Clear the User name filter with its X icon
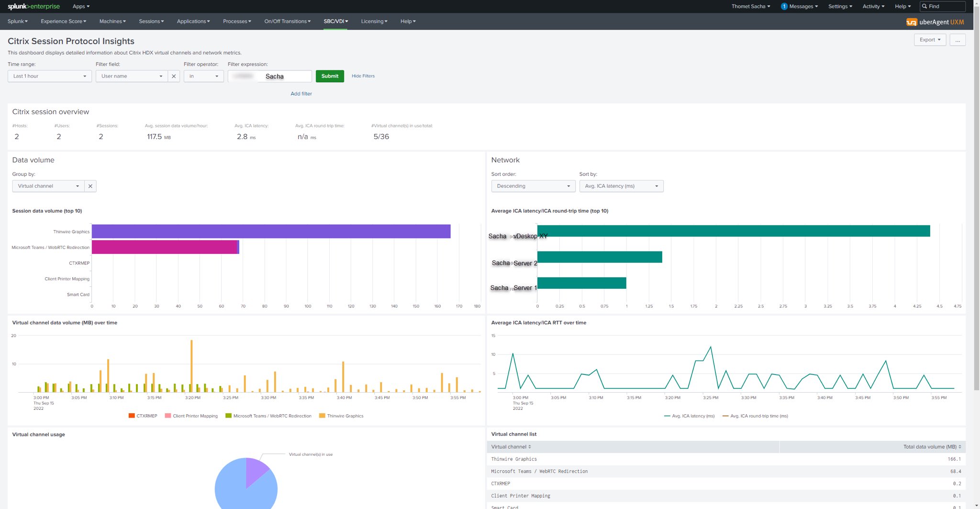980x509 pixels. 174,76
